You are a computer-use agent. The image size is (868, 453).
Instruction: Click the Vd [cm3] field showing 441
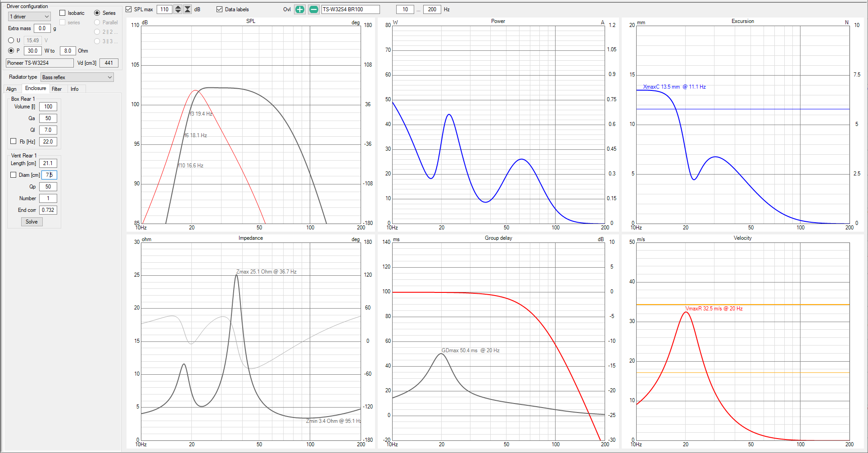coord(109,63)
